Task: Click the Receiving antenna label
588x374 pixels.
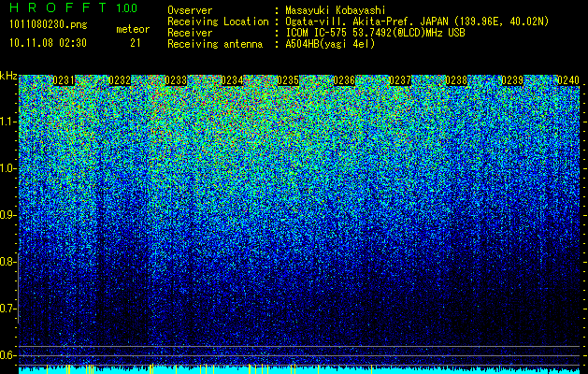Action: click(215, 44)
